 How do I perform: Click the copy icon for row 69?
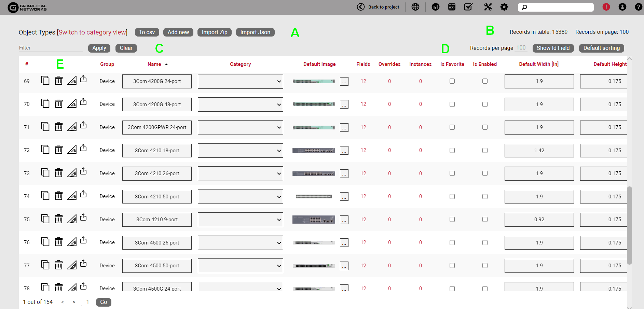[x=45, y=81]
